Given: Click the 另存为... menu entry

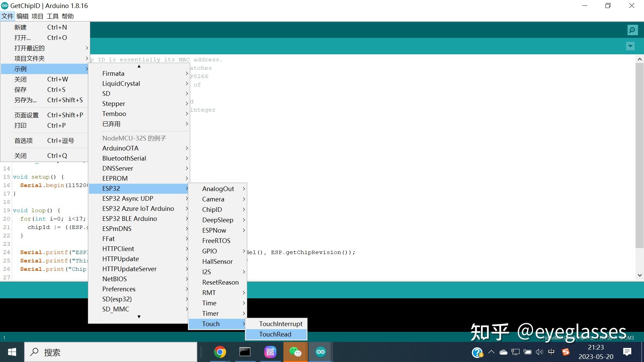Looking at the screenshot, I should [x=25, y=100].
